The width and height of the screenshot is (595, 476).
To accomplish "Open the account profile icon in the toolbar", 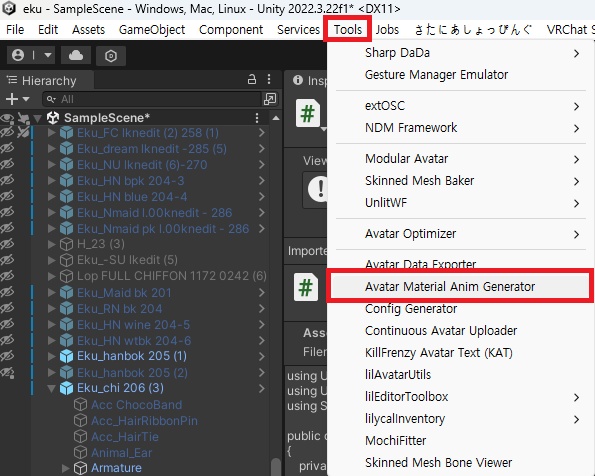I will tap(18, 55).
